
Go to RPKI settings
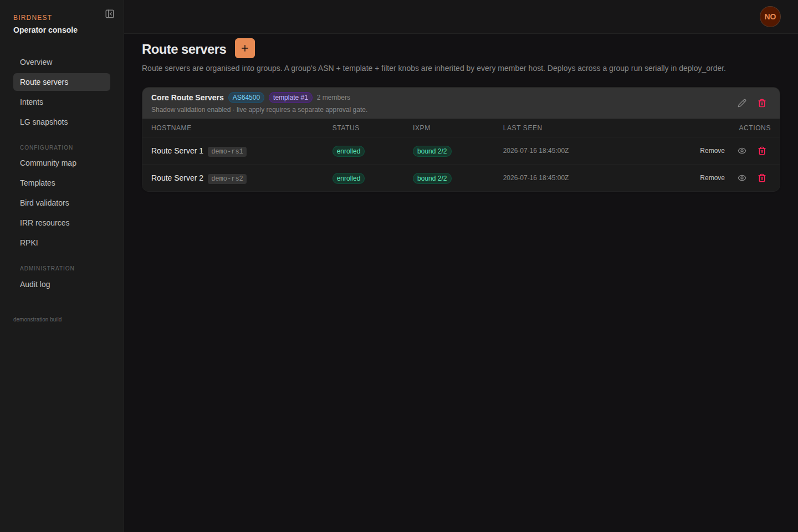coord(62,243)
